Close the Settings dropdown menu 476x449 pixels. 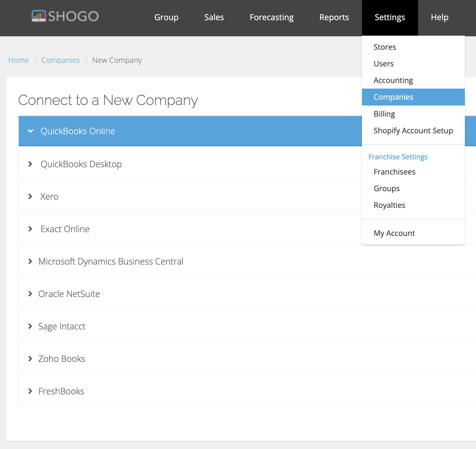[x=390, y=18]
